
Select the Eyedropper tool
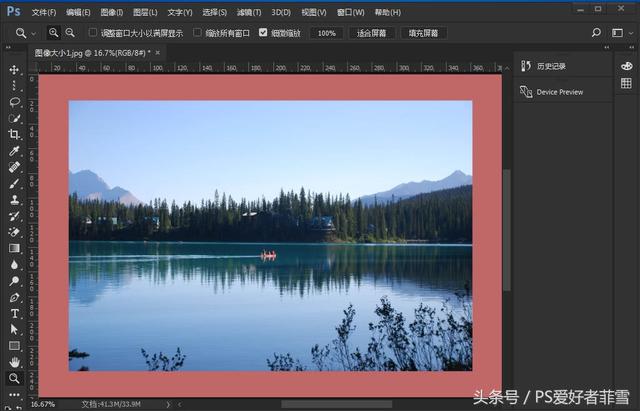(14, 150)
